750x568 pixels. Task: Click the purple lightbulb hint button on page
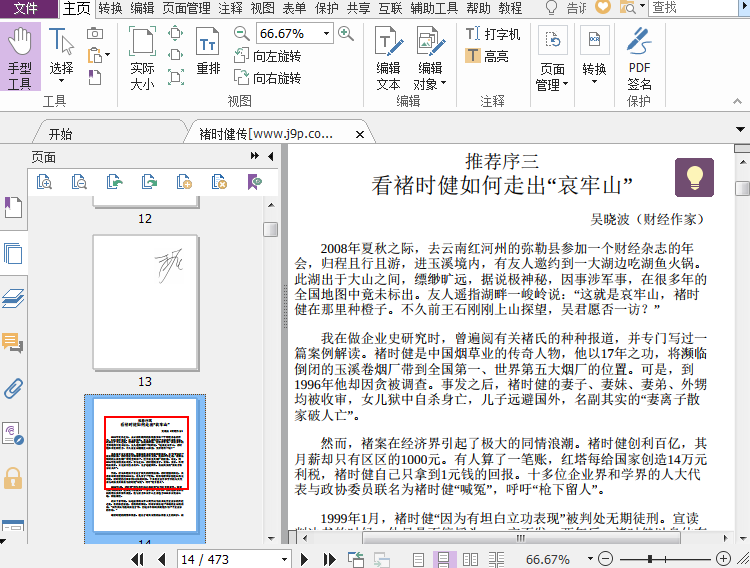(694, 178)
